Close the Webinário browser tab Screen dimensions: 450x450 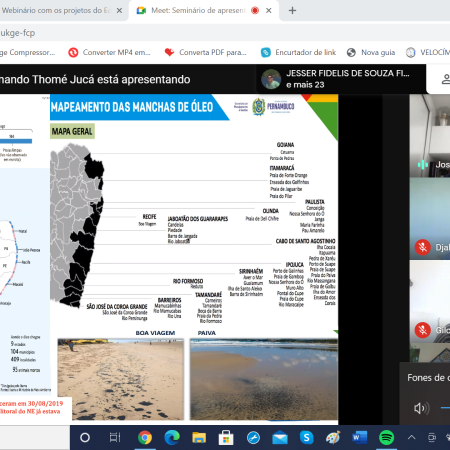coord(119,11)
